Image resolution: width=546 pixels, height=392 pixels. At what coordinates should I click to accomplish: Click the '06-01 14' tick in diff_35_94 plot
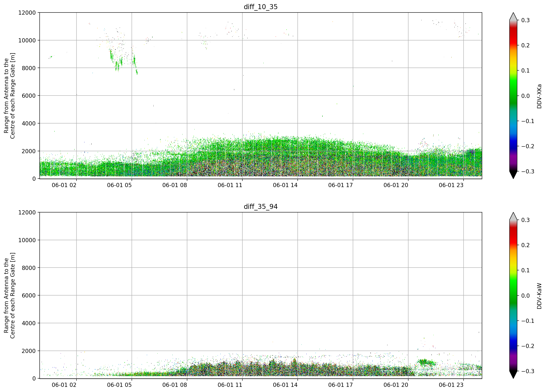[285, 385]
